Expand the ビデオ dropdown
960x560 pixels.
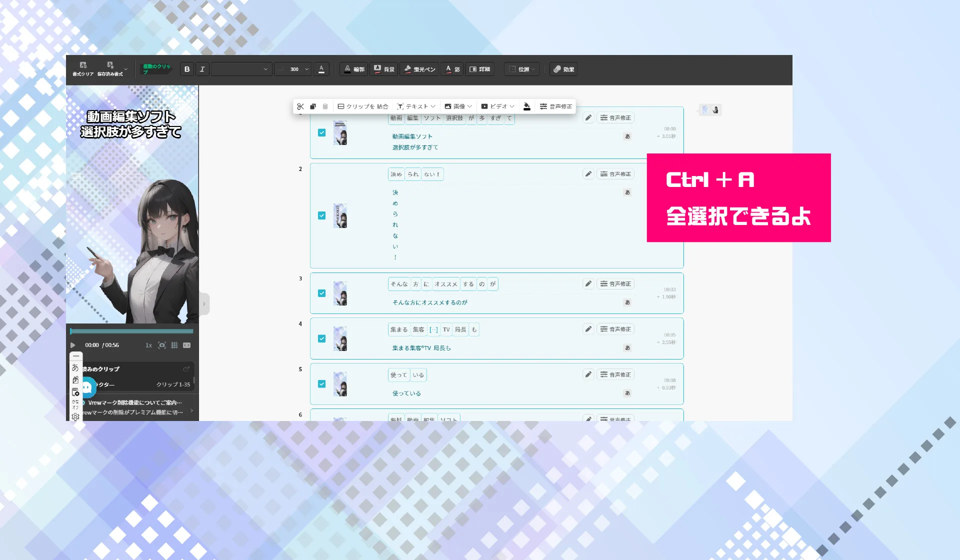pos(497,106)
